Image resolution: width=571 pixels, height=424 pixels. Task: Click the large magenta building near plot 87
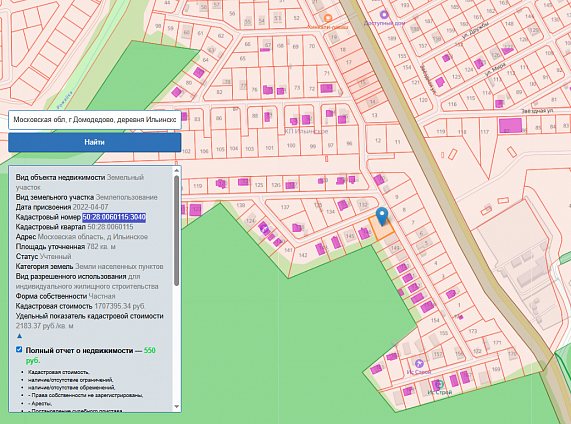[511, 126]
